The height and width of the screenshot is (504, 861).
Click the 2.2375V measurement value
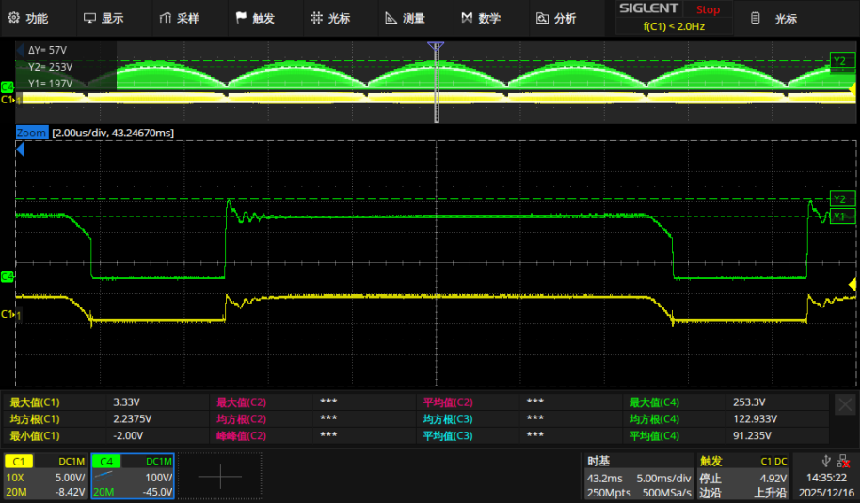pyautogui.click(x=133, y=419)
